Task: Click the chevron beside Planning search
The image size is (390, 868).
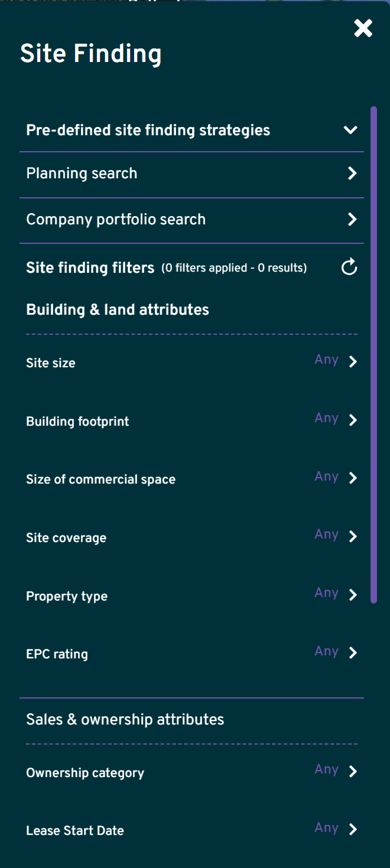Action: [x=352, y=173]
